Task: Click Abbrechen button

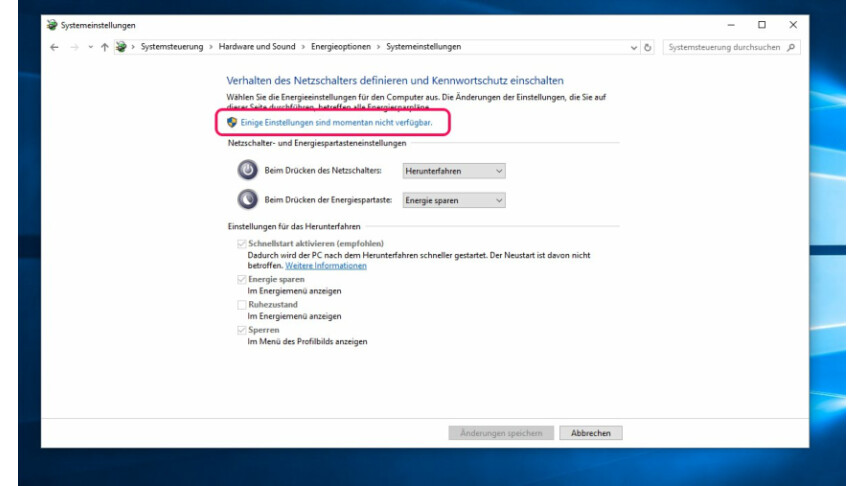Action: (x=591, y=433)
